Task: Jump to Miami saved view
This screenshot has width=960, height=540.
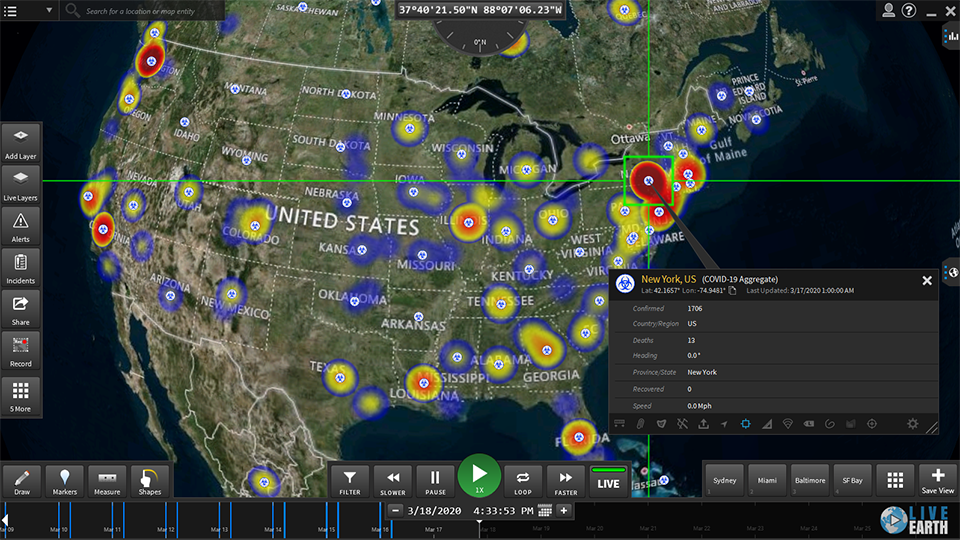Action: tap(767, 481)
